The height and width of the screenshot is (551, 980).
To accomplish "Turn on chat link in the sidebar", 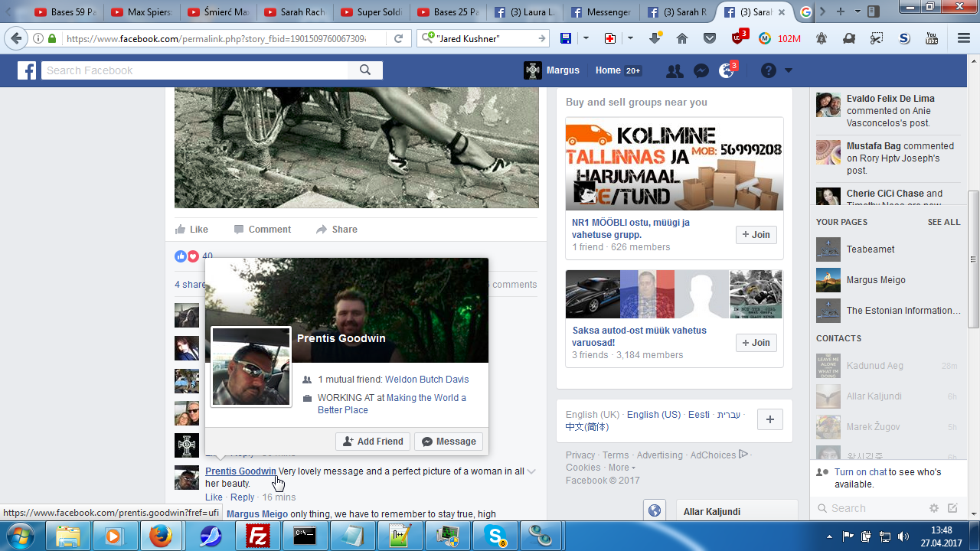I will click(x=861, y=472).
